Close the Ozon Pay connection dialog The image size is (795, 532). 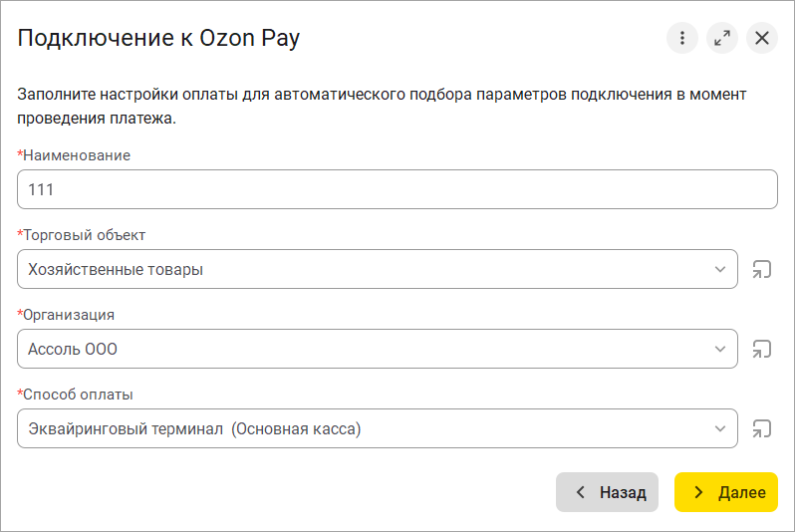[762, 38]
